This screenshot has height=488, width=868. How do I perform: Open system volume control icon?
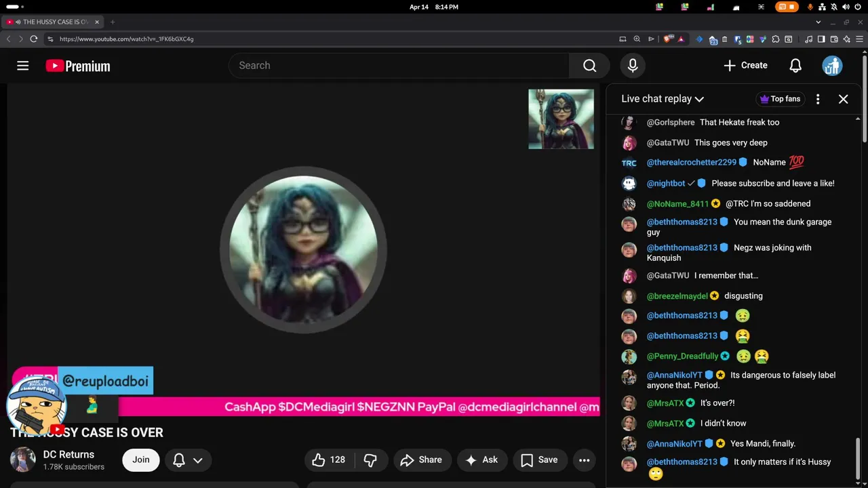click(x=846, y=7)
